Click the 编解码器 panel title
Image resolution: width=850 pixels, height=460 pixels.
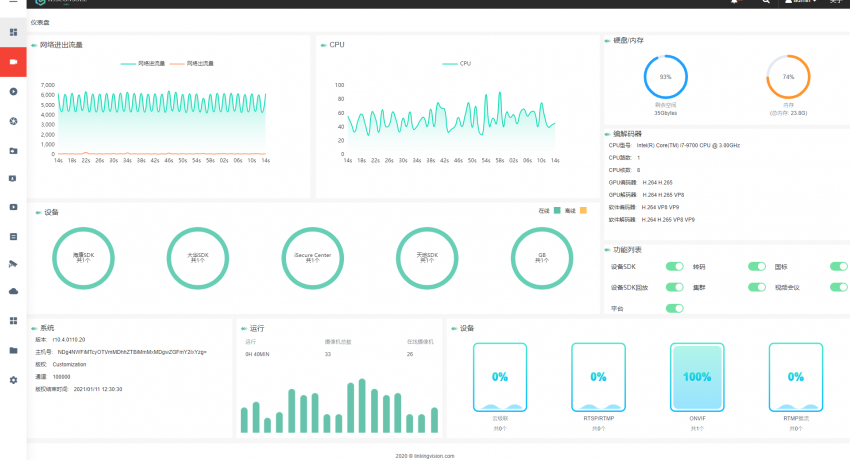click(627, 134)
